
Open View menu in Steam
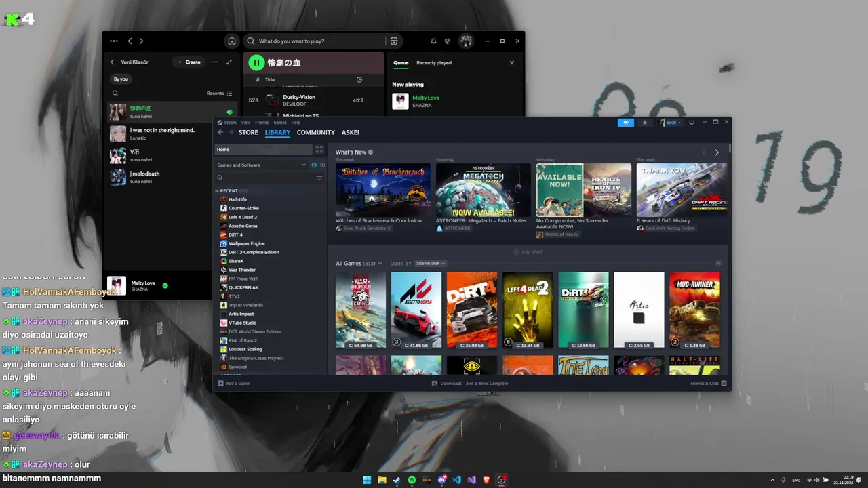(245, 123)
